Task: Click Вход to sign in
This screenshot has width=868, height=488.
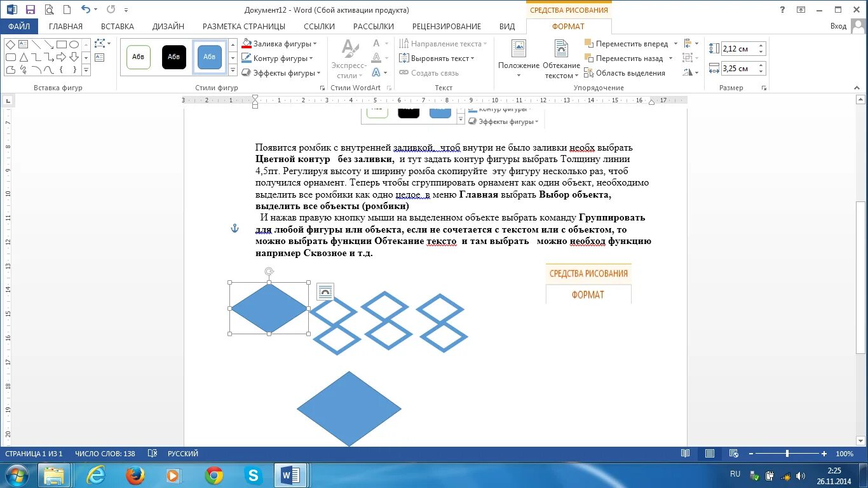Action: 838,26
